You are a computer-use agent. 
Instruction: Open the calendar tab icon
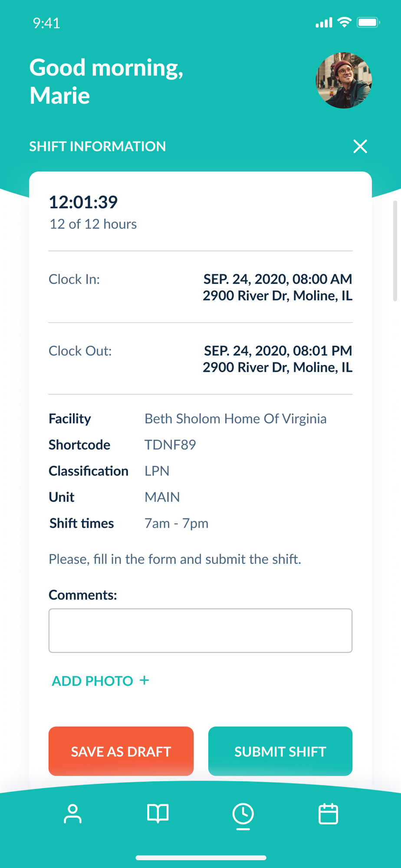click(328, 814)
